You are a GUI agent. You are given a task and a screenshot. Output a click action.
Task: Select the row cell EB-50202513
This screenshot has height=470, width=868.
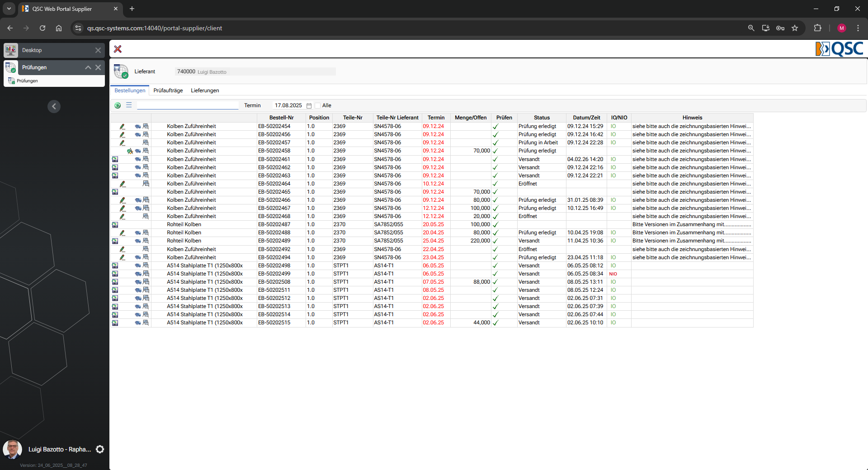pyautogui.click(x=281, y=306)
